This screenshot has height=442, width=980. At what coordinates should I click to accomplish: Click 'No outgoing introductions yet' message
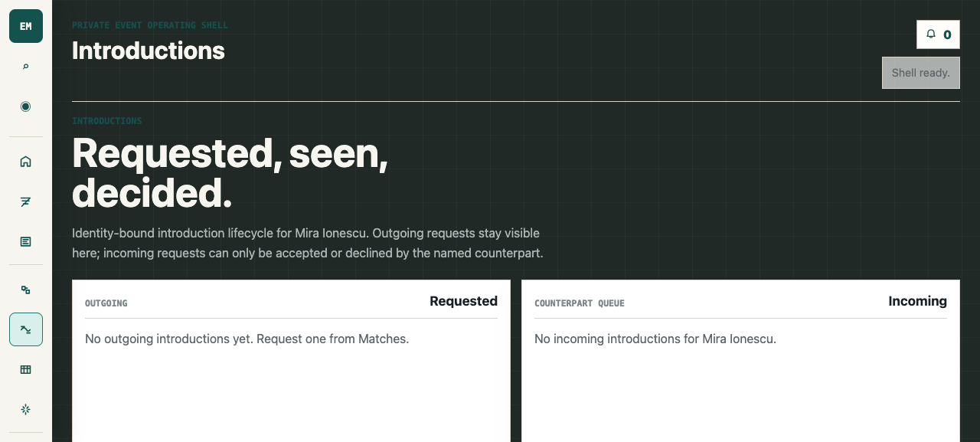pos(247,339)
